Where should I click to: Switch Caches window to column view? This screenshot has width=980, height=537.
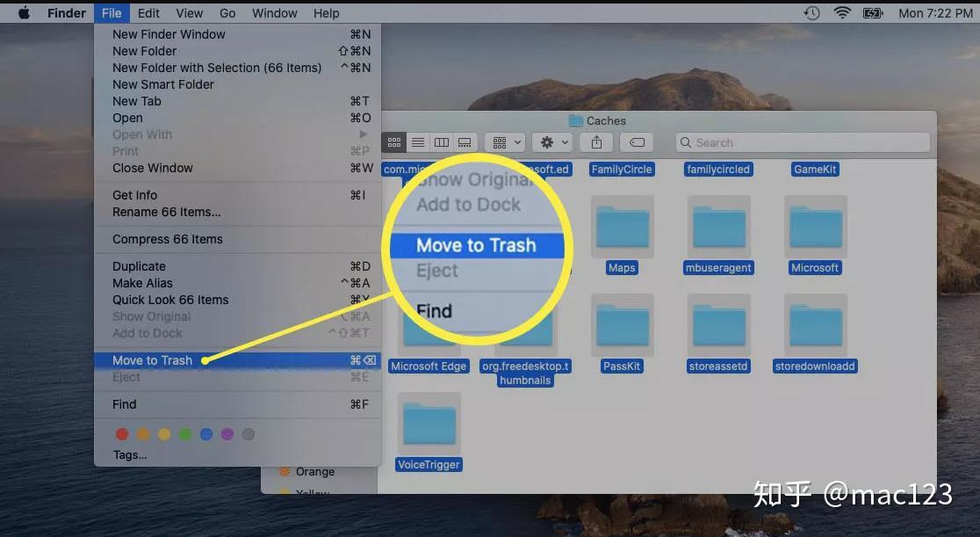[441, 142]
